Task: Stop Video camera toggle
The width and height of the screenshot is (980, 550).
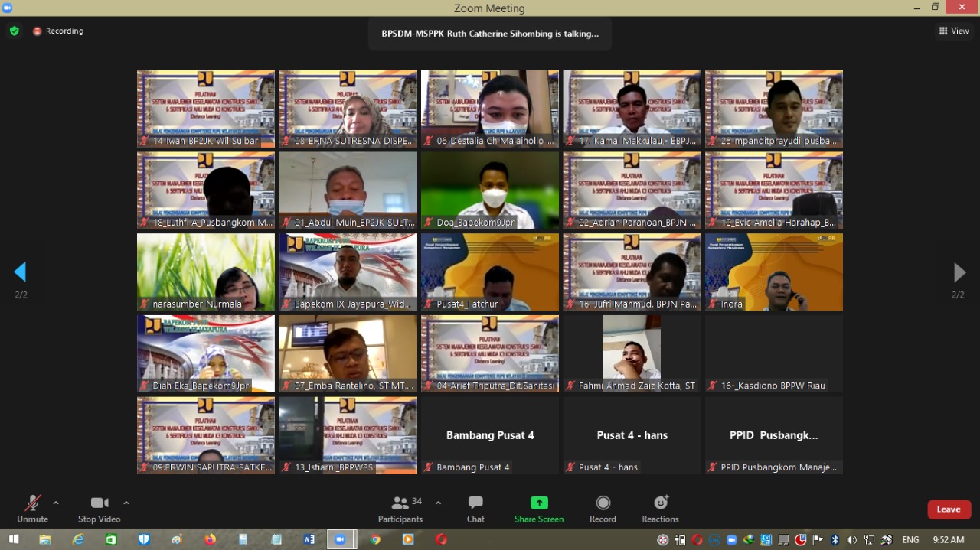Action: point(99,509)
